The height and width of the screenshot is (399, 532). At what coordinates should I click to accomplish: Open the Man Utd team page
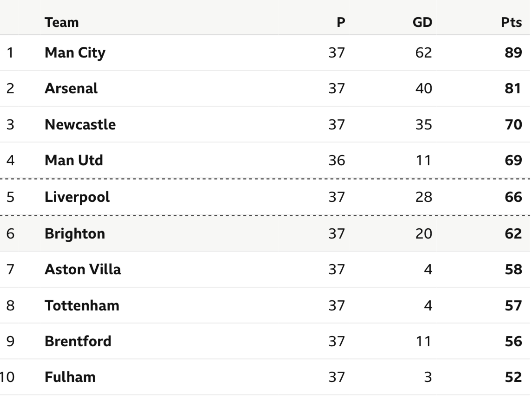pos(74,160)
